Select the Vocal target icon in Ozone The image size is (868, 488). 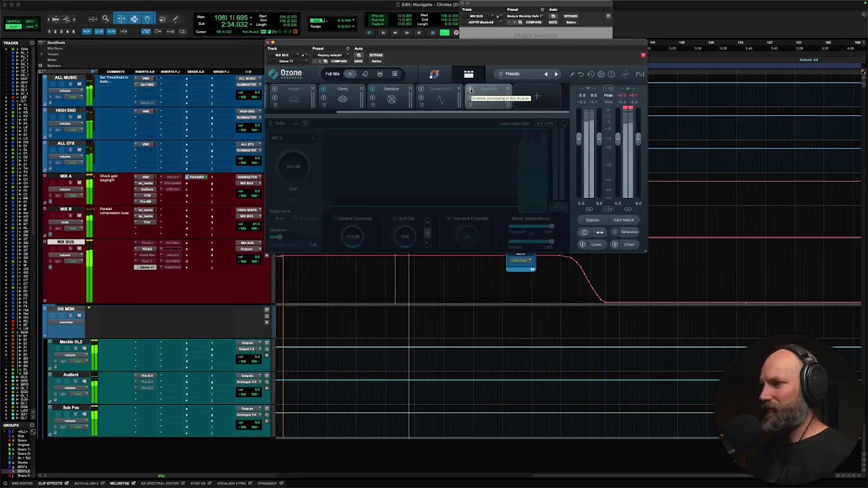tap(365, 74)
